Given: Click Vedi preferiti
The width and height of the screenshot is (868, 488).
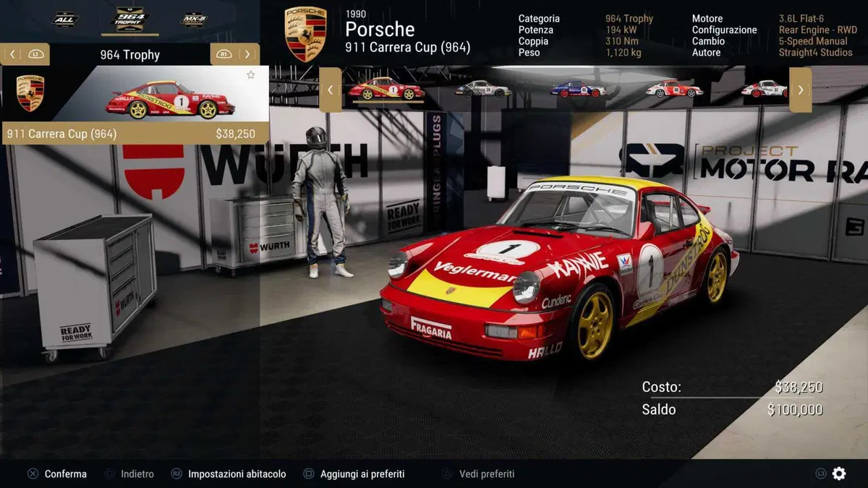Looking at the screenshot, I should point(488,474).
